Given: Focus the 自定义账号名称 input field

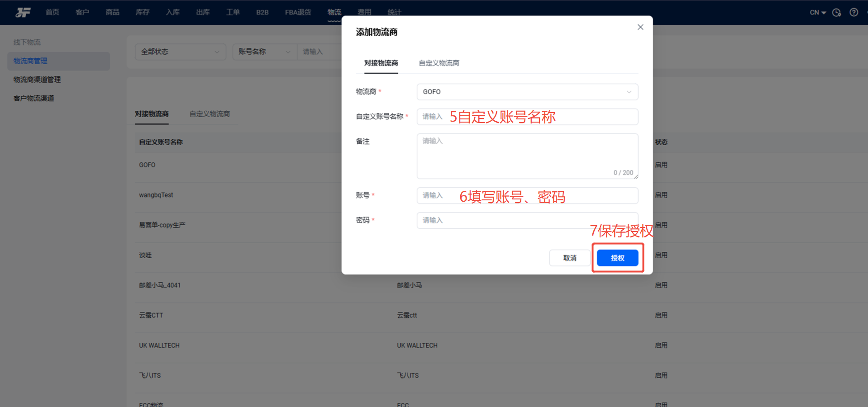Looking at the screenshot, I should click(x=527, y=117).
